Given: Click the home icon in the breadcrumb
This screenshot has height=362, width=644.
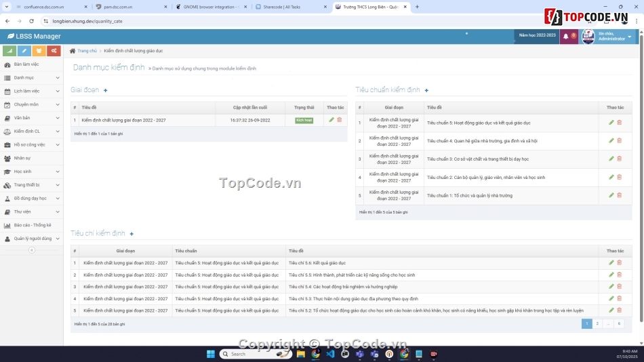Looking at the screenshot, I should point(73,51).
